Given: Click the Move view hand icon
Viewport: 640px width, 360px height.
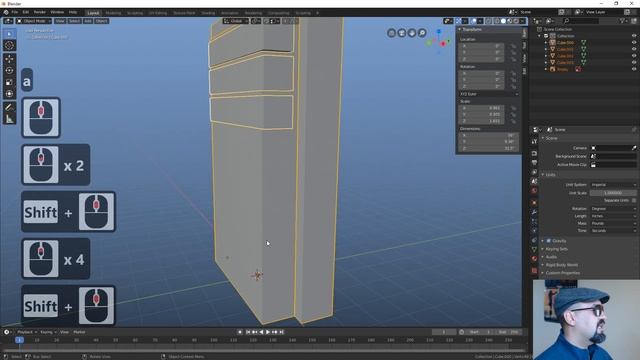Looking at the screenshot, I should (x=412, y=33).
